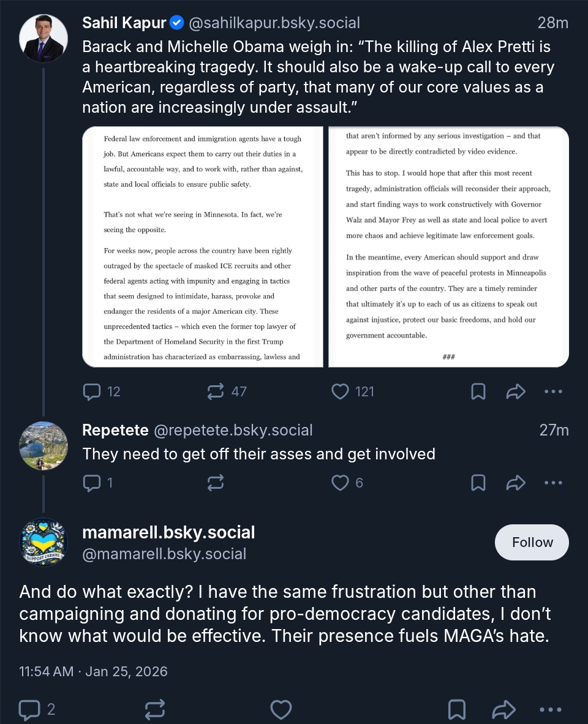Image resolution: width=588 pixels, height=724 pixels.
Task: Like mamarell's post
Action: coord(281,709)
